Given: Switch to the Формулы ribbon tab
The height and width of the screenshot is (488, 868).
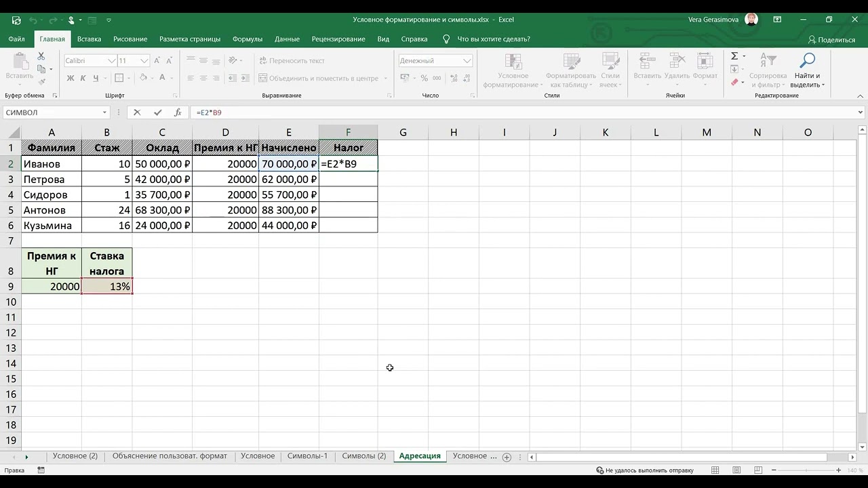Looking at the screenshot, I should [x=248, y=39].
